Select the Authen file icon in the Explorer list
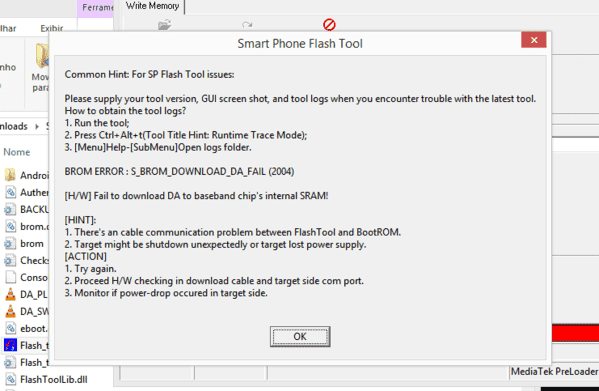 [10, 192]
